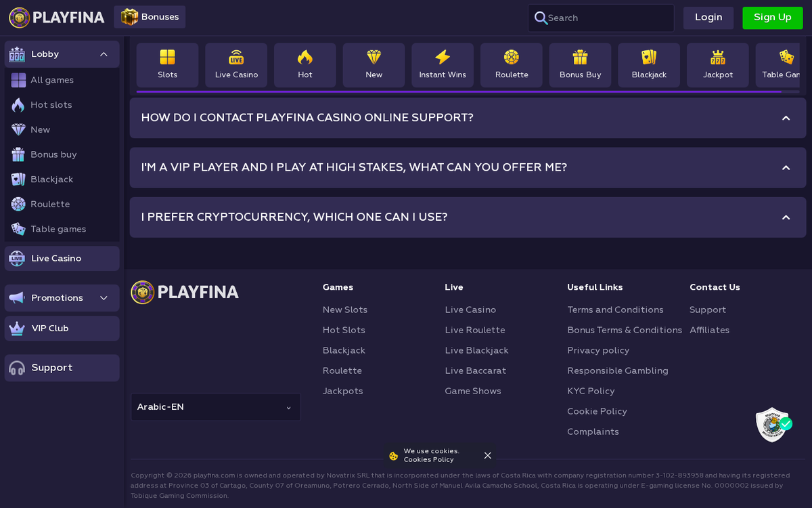
Task: Expand the Promotions dropdown chevron
Action: (104, 298)
